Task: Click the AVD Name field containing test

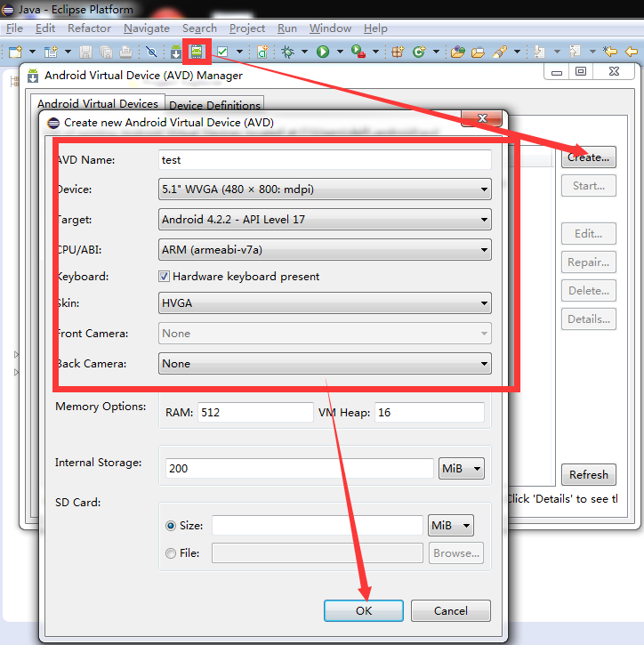Action: 325,159
